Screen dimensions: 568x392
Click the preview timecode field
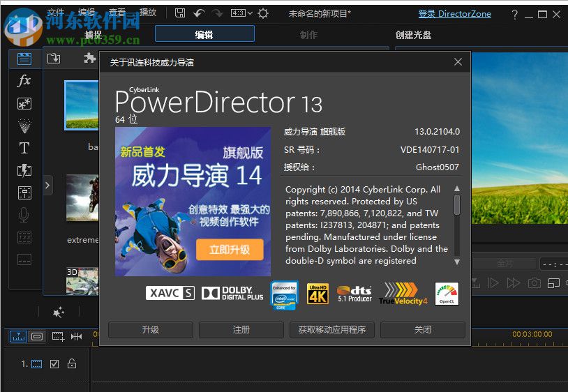tap(553, 264)
